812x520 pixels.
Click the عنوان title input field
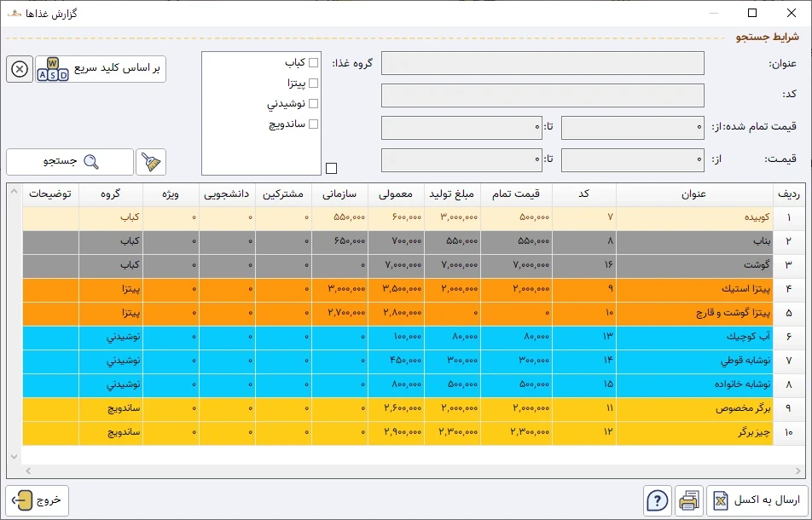542,64
